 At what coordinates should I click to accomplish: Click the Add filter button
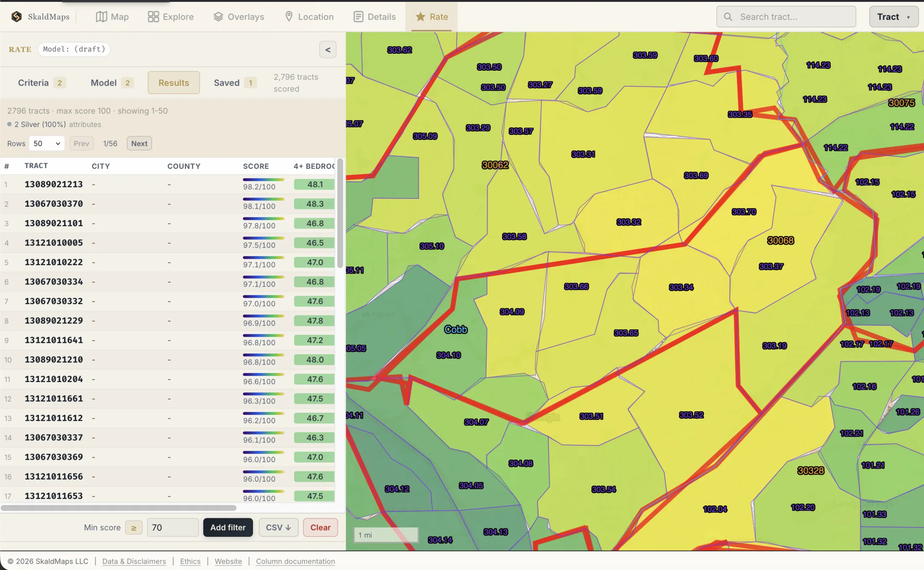(x=228, y=528)
